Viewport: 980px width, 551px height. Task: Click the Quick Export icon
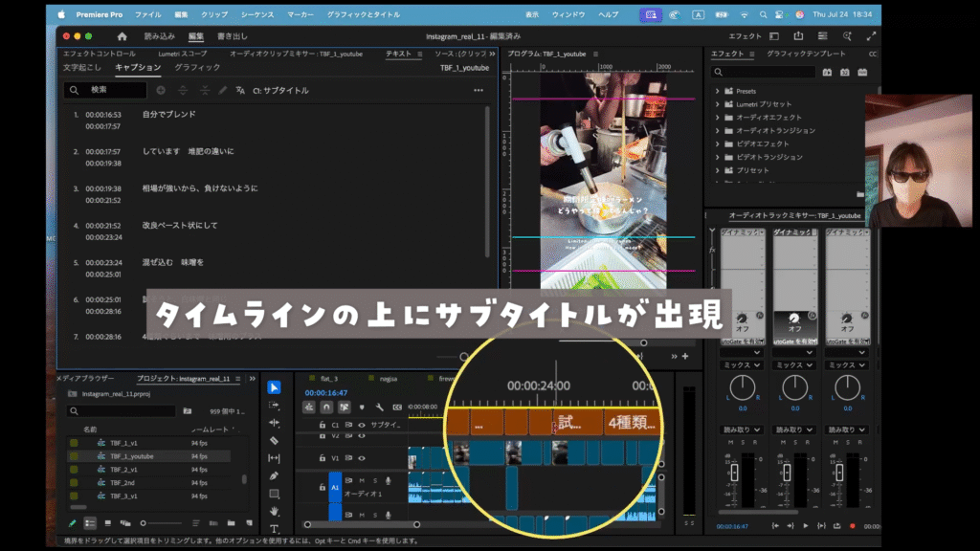(798, 36)
